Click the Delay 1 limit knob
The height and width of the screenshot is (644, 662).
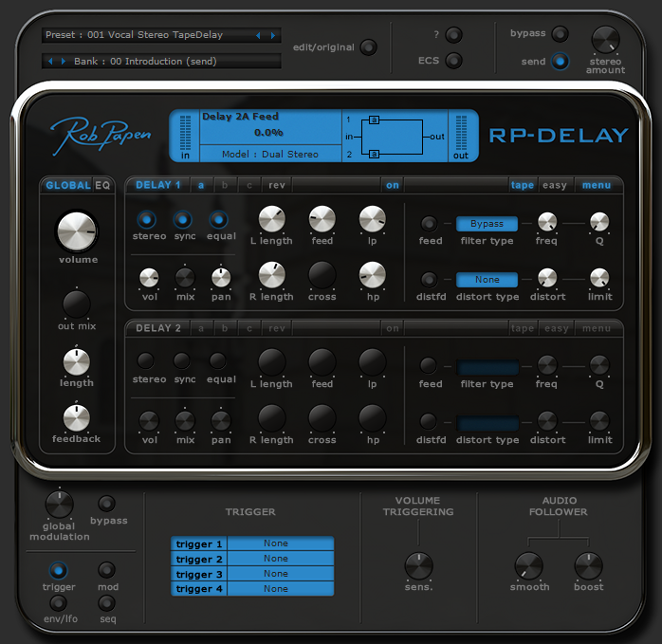[x=599, y=278]
